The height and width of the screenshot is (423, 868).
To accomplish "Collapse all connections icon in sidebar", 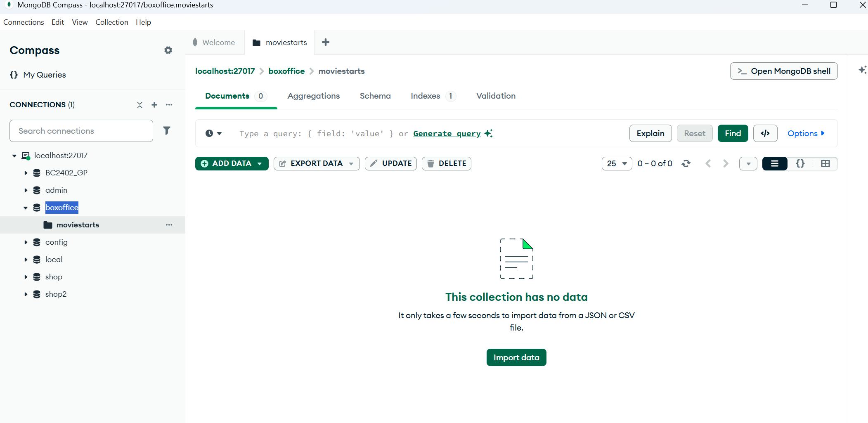I will click(140, 105).
